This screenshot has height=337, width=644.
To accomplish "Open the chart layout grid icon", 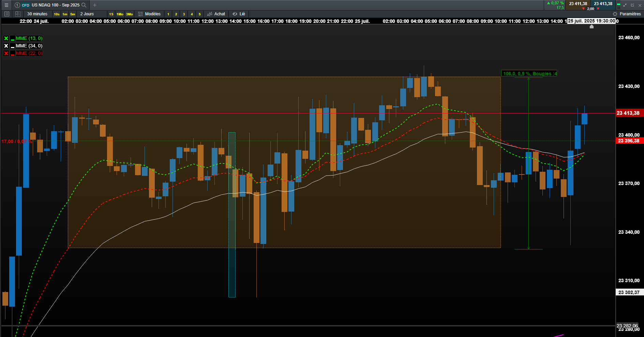I will tap(18, 14).
